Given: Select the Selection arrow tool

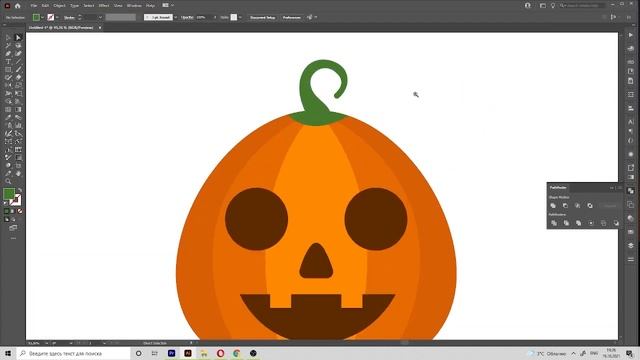Looking at the screenshot, I should point(8,37).
